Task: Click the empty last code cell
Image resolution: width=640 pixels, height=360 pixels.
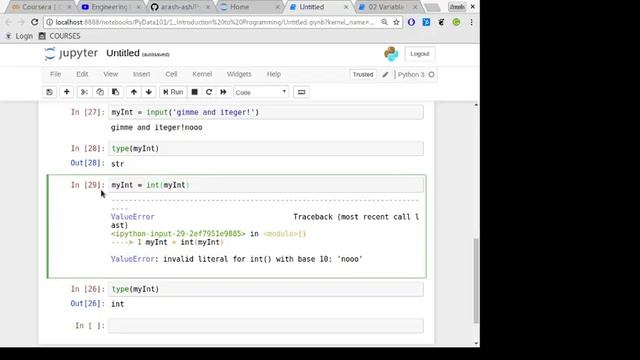Action: tap(266, 326)
